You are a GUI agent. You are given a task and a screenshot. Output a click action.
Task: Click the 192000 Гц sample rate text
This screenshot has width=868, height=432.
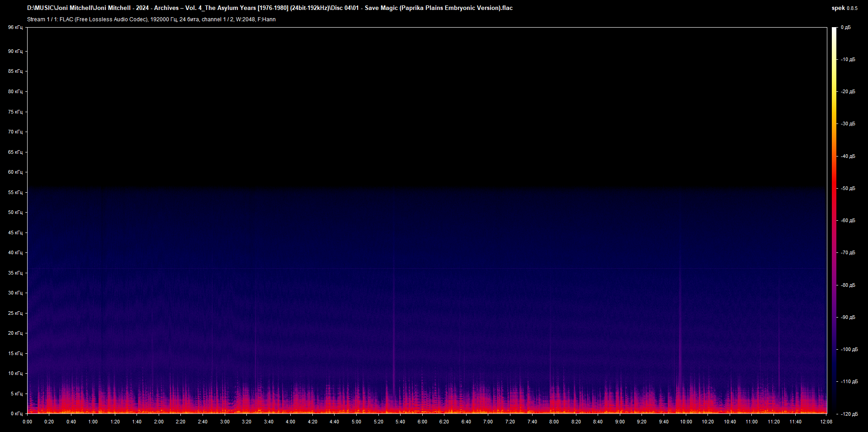point(164,19)
